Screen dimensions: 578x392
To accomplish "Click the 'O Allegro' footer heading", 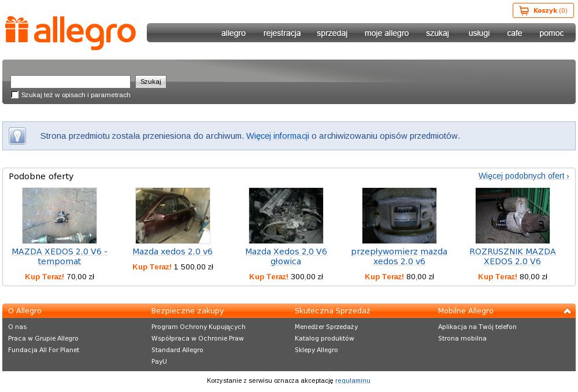I will 25,311.
